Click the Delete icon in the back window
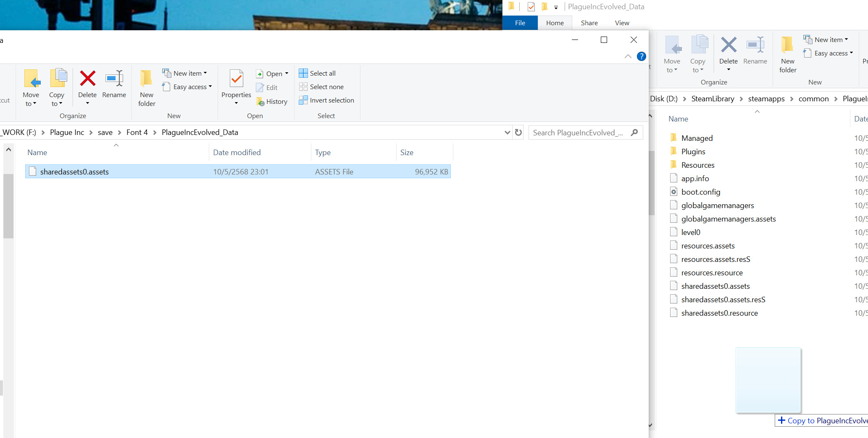Image resolution: width=868 pixels, height=438 pixels. tap(729, 45)
